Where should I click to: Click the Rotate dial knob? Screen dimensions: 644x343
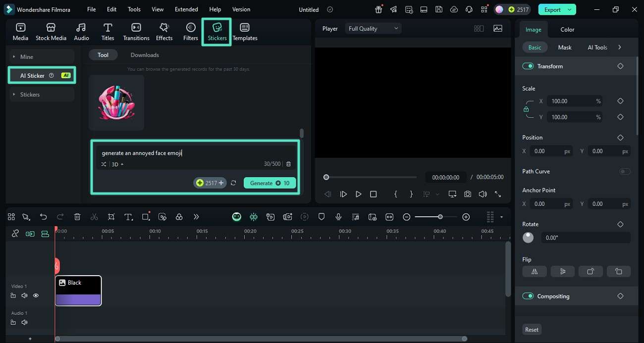click(528, 238)
